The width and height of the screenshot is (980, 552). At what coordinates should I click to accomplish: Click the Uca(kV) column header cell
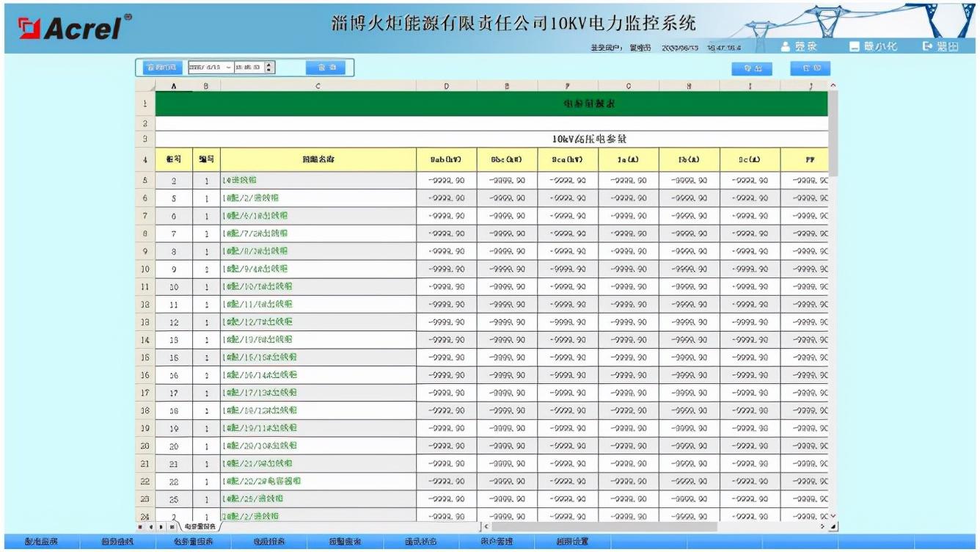tap(568, 159)
